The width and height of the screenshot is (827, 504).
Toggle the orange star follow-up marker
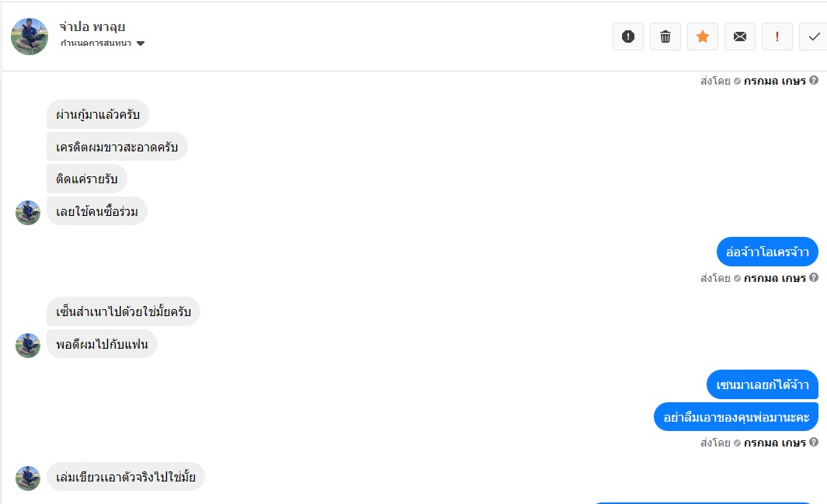pyautogui.click(x=703, y=36)
